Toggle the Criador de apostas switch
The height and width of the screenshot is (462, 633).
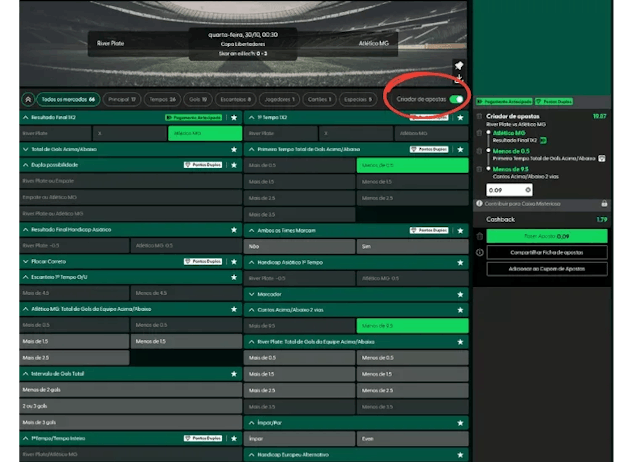click(x=456, y=99)
